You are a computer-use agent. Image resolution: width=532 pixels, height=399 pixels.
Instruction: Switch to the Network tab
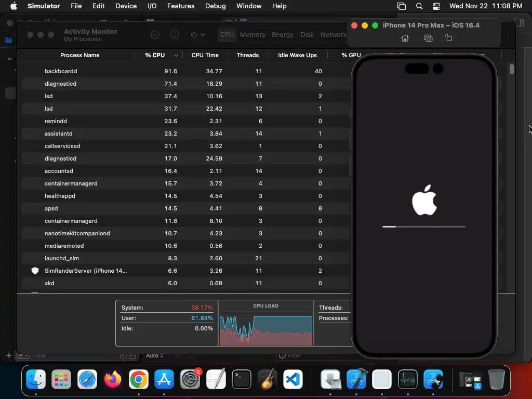334,35
